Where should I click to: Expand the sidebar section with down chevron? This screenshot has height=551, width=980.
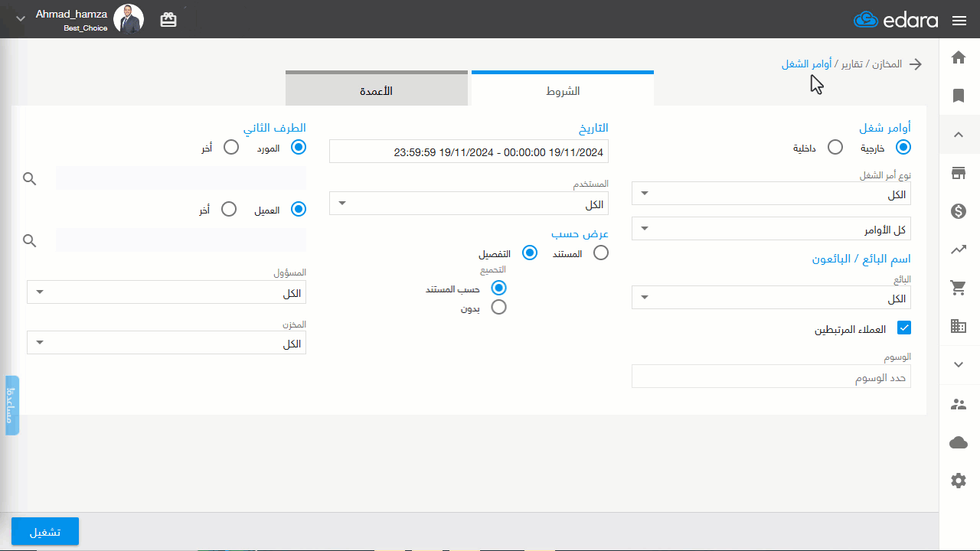pos(958,365)
